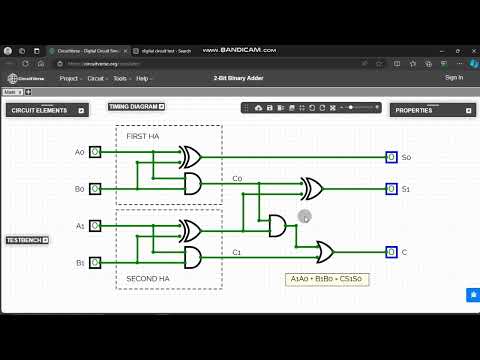The height and width of the screenshot is (360, 480).
Task: Click the C1 wire label
Action: coord(236,252)
